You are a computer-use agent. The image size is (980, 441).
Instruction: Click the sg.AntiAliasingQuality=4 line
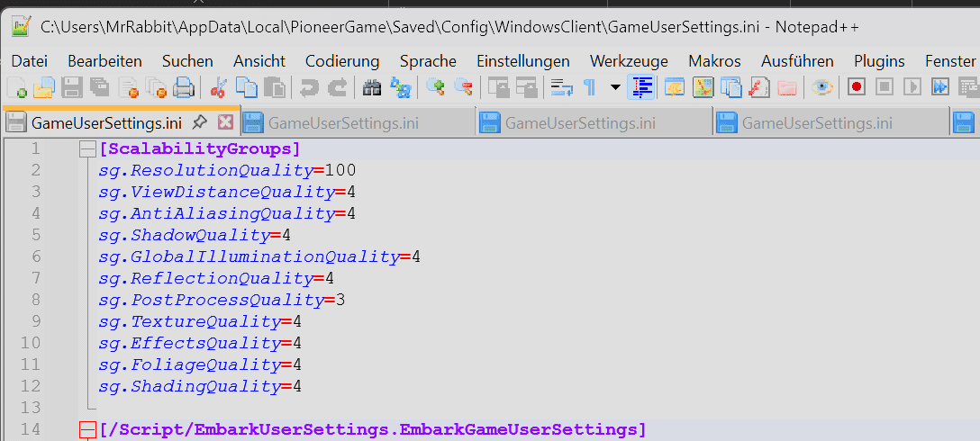[x=227, y=213]
